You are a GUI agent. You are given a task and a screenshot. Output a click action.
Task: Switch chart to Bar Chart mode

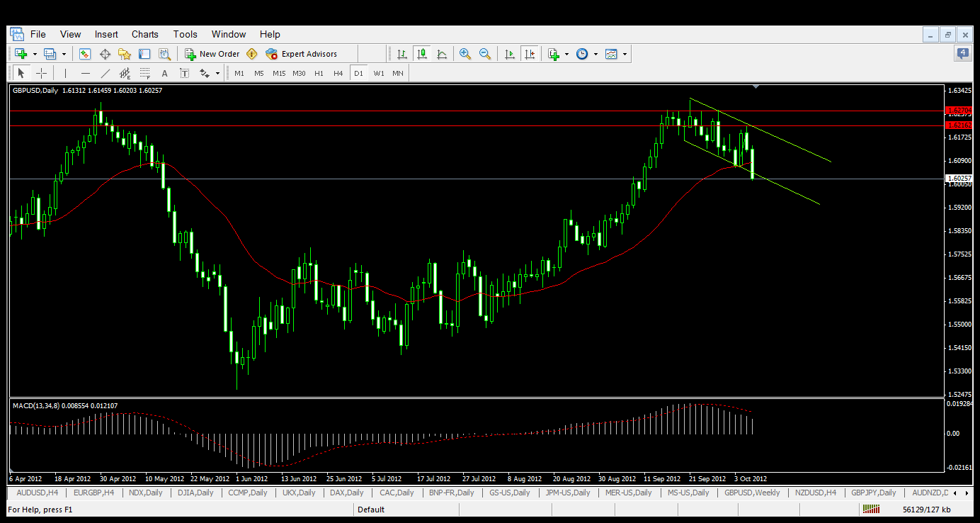click(x=402, y=54)
